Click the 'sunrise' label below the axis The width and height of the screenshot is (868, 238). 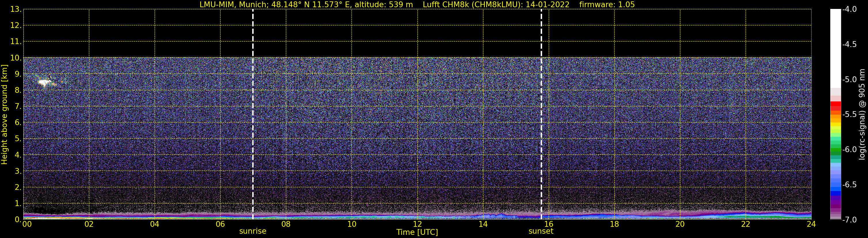[x=253, y=231]
